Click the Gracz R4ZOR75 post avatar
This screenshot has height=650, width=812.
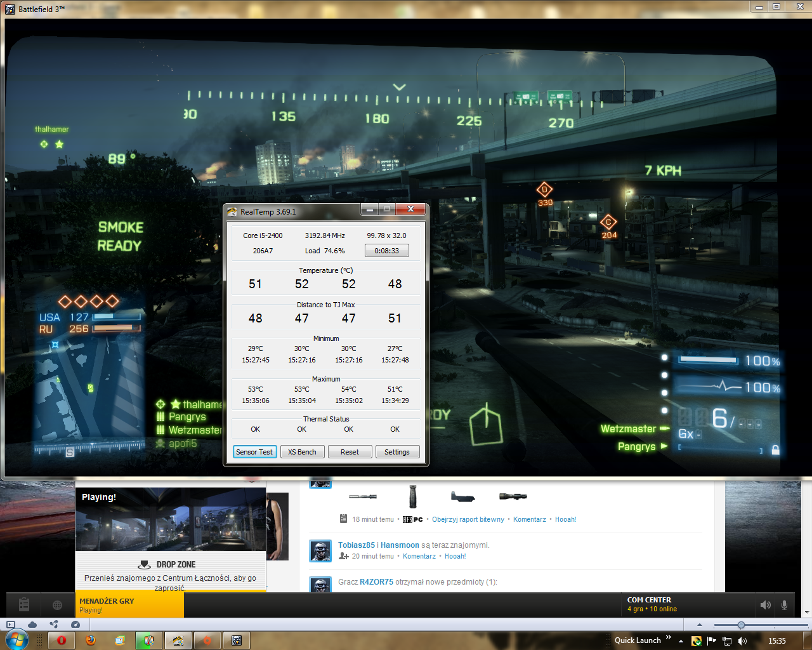tap(320, 585)
